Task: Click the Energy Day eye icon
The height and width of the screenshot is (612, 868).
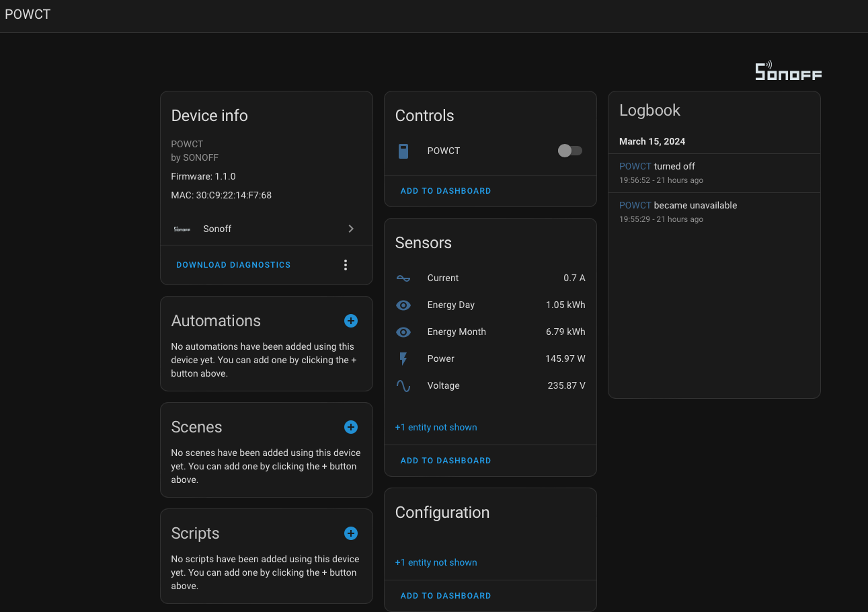Action: (x=403, y=305)
